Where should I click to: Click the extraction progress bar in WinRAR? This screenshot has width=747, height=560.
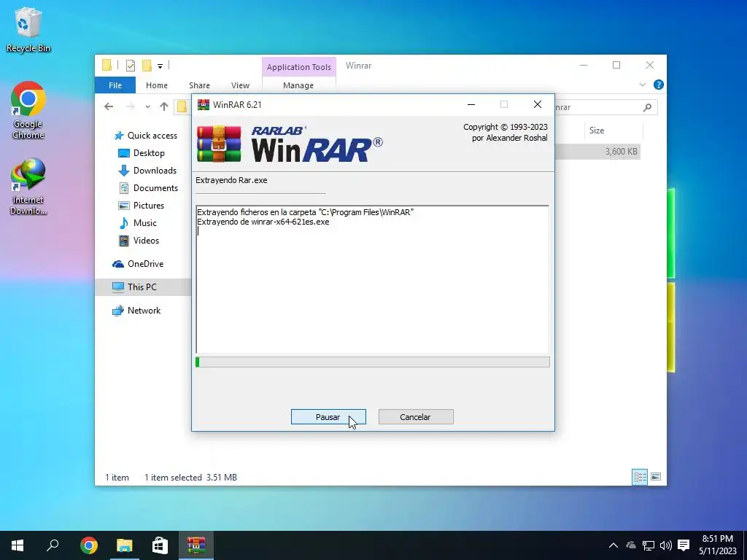point(373,362)
